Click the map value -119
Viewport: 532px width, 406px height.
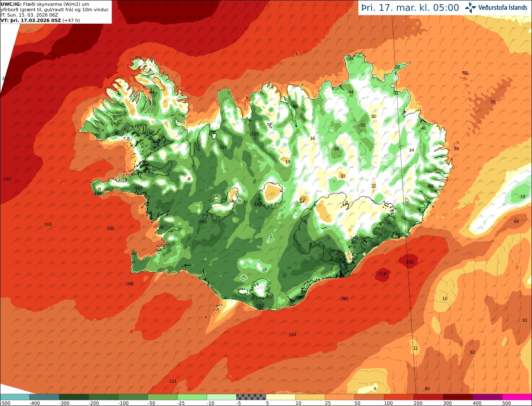point(222,147)
